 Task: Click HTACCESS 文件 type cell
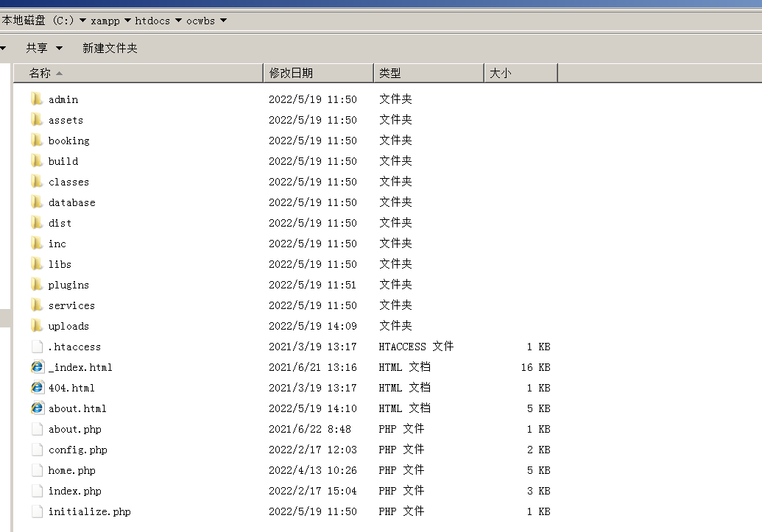click(x=416, y=347)
